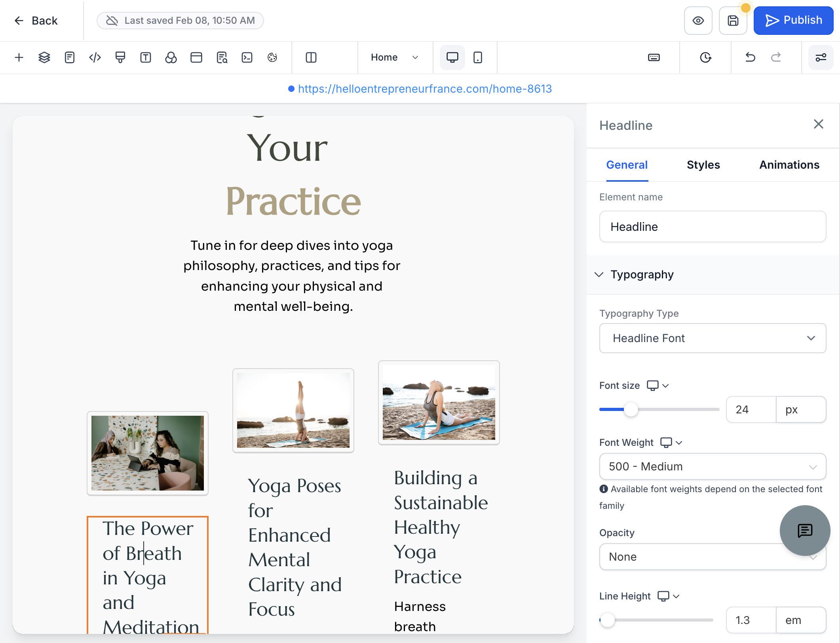Undo the last change
Viewport: 840px width, 643px height.
(x=750, y=57)
